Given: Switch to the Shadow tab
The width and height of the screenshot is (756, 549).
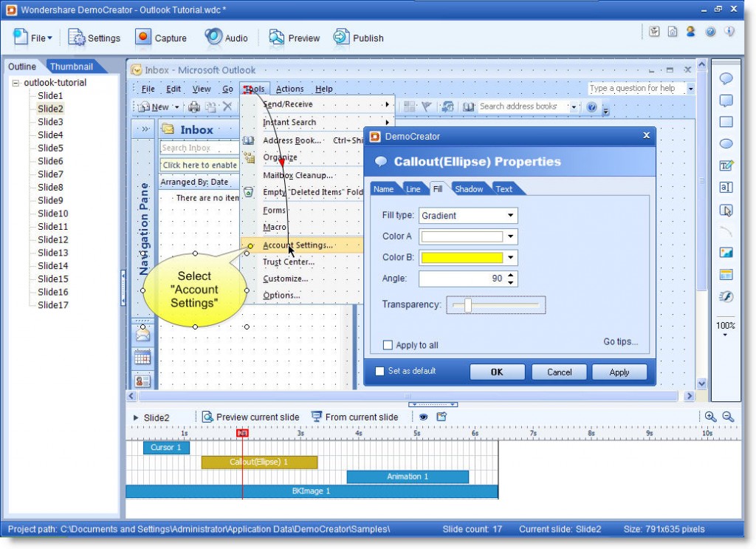Looking at the screenshot, I should (469, 189).
